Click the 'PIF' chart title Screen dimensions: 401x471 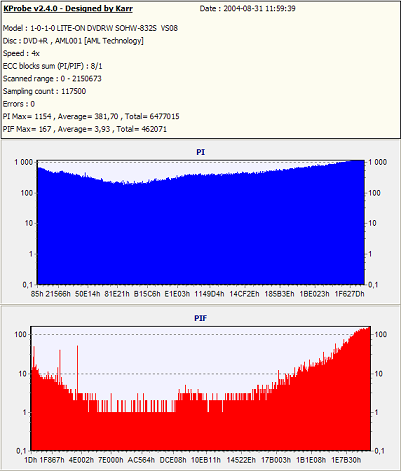coord(200,318)
